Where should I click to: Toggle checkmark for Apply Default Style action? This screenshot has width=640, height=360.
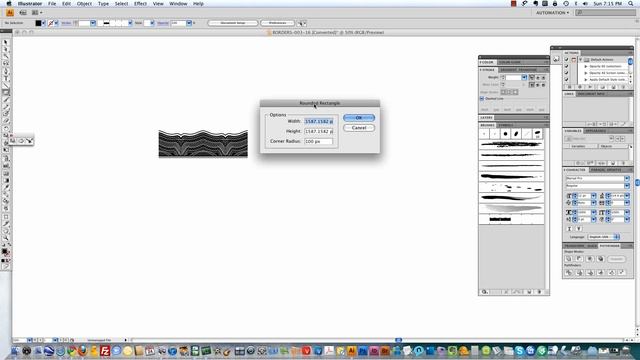pyautogui.click(x=567, y=79)
